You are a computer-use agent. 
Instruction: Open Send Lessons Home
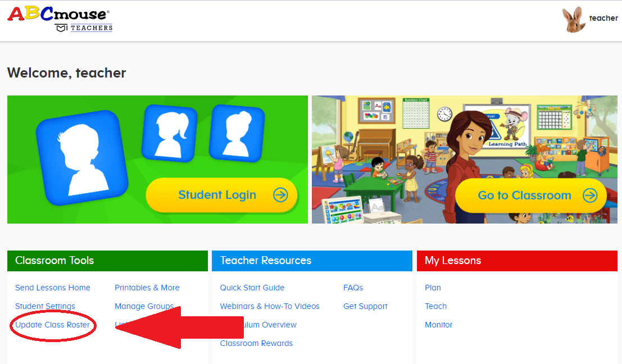point(52,288)
